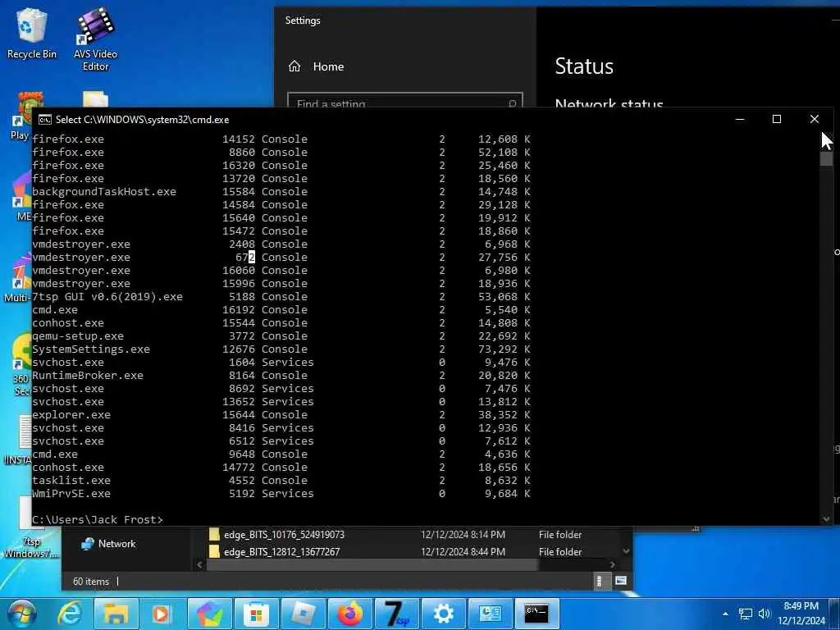Click the cmd scrollbar up arrow

tap(826, 138)
